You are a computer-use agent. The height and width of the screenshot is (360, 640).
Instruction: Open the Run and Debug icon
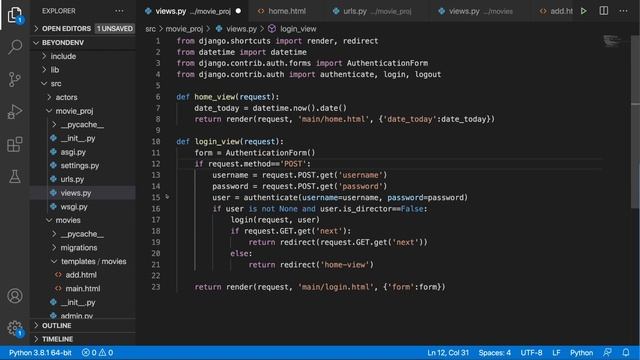click(x=15, y=112)
